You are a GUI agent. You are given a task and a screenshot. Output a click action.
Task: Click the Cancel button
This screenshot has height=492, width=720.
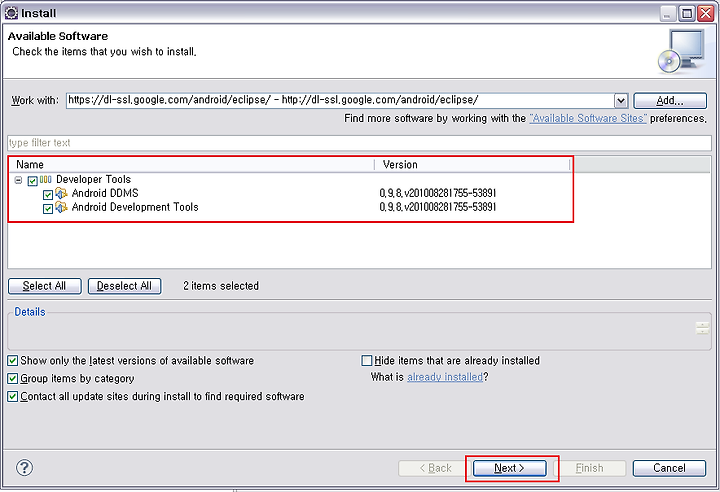669,468
